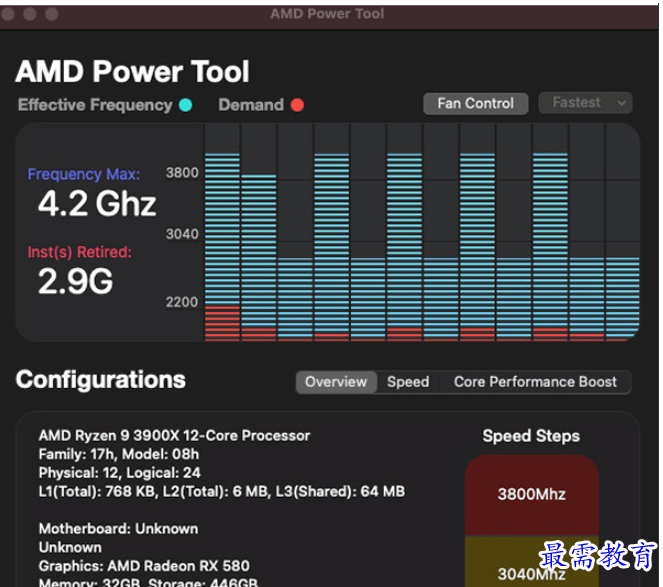
Task: Click the Speed Steps heading
Action: 531,436
